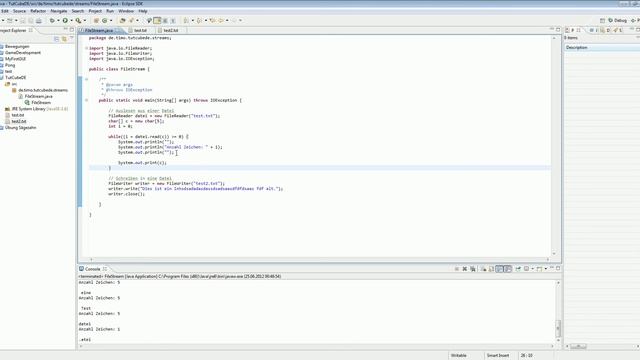640x360 pixels.
Task: Open the Open Console dropdown arrow
Action: pos(546,269)
